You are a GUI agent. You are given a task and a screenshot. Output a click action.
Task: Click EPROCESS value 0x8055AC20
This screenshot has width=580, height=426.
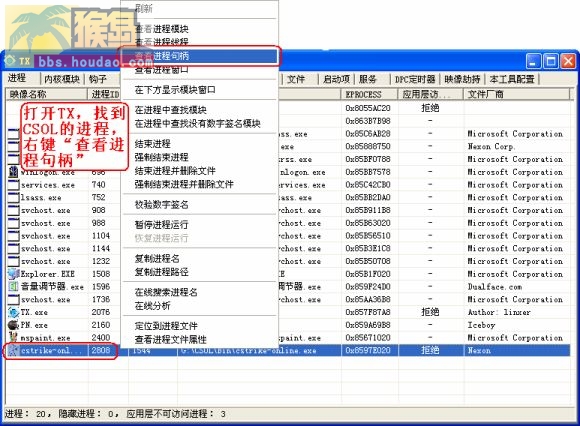(368, 108)
